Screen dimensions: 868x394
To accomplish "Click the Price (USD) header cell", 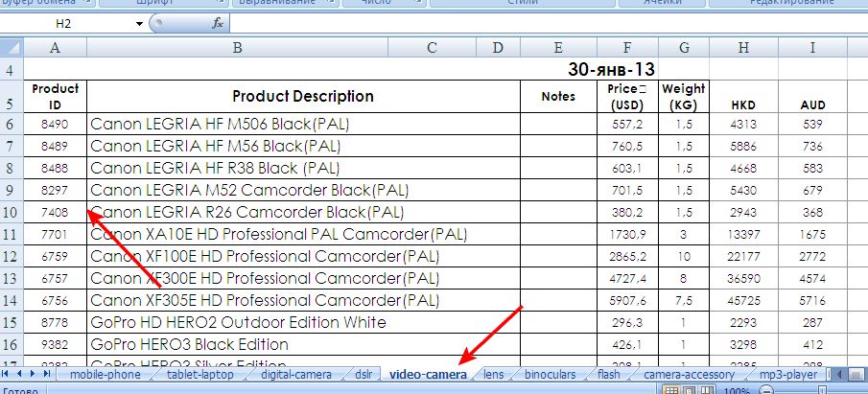I will [627, 96].
